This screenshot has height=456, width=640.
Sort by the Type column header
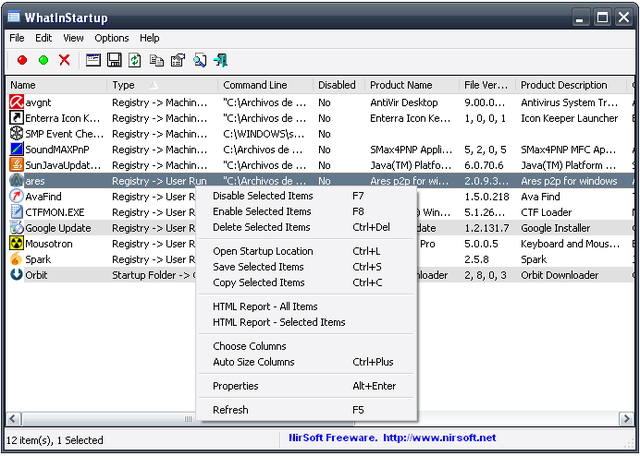162,85
